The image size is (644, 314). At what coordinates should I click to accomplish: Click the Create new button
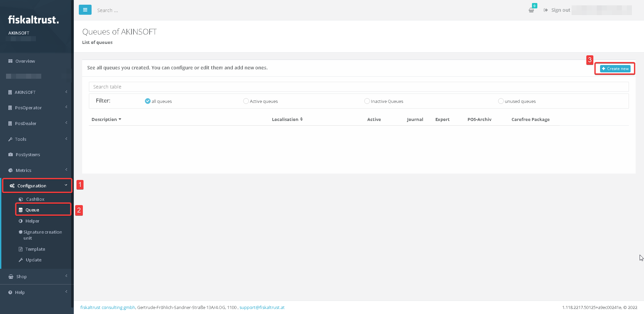[x=615, y=69]
